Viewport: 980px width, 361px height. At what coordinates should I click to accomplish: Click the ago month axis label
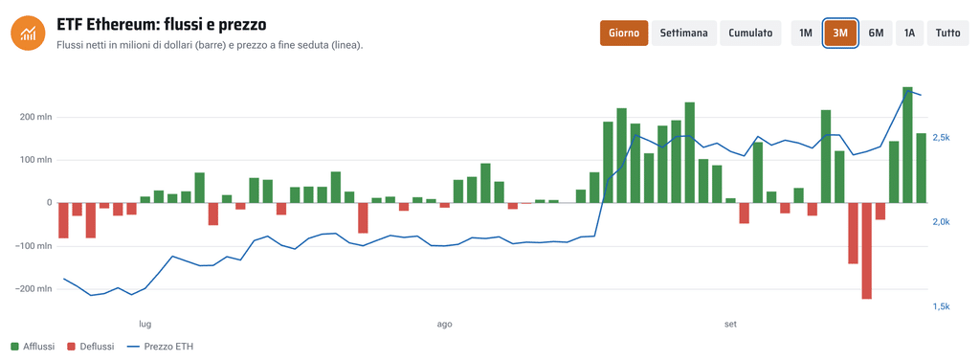tap(444, 324)
